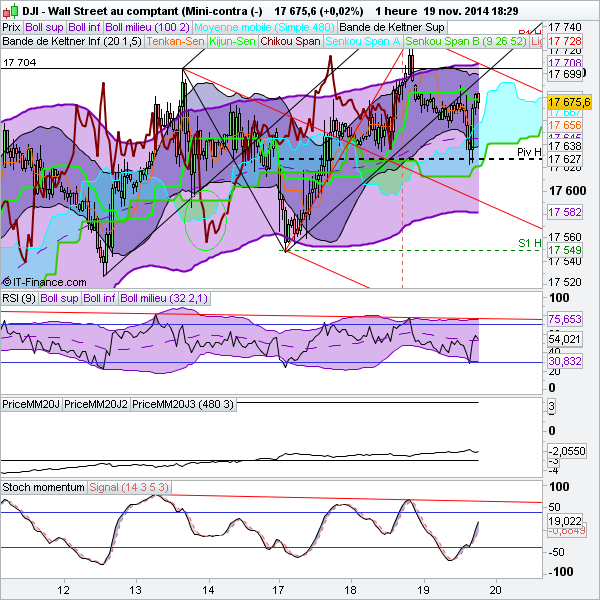Viewport: 600px width, 600px height.
Task: Select the Chikou Span indicator label
Action: point(290,41)
